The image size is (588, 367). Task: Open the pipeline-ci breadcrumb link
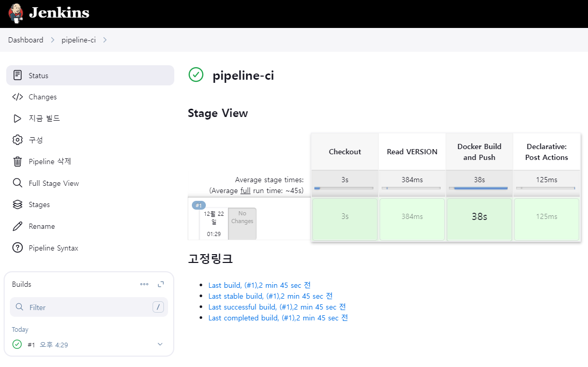click(79, 40)
